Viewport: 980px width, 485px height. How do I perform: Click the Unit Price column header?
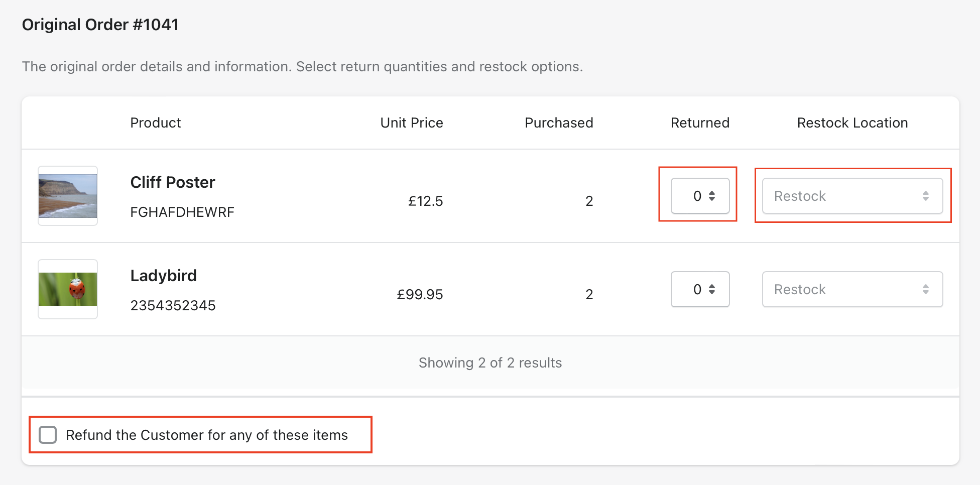click(x=412, y=123)
